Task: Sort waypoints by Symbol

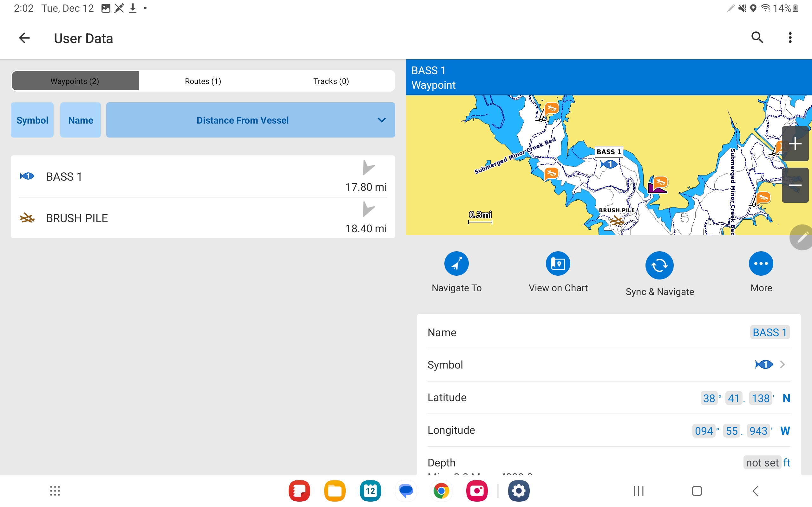Action: 32,120
